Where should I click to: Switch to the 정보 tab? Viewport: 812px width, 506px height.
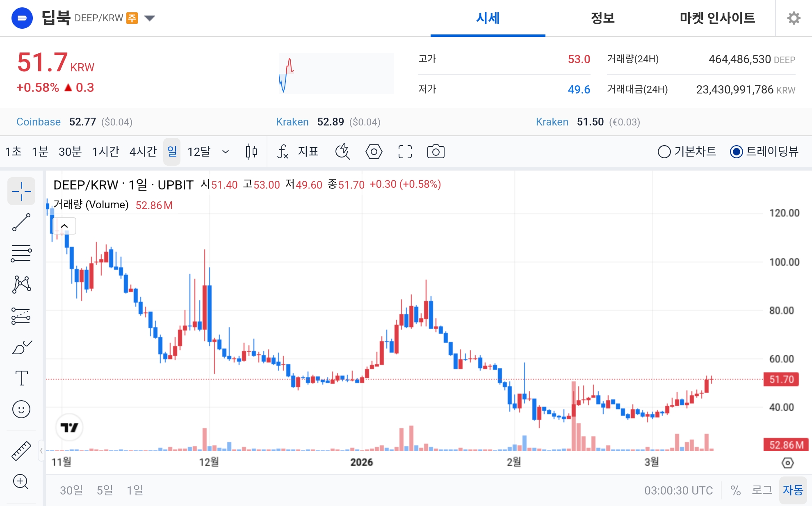coord(602,18)
